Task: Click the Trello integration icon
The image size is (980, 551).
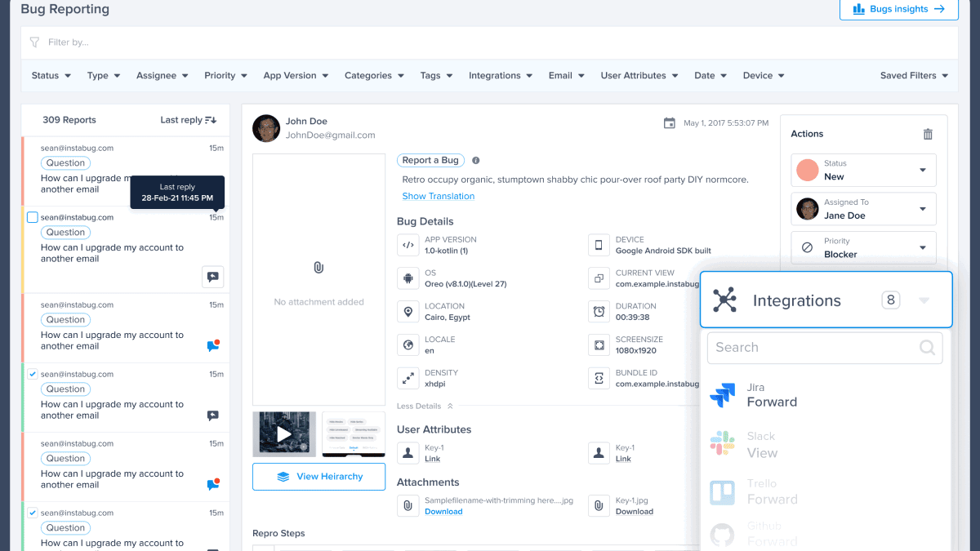Action: 722,492
